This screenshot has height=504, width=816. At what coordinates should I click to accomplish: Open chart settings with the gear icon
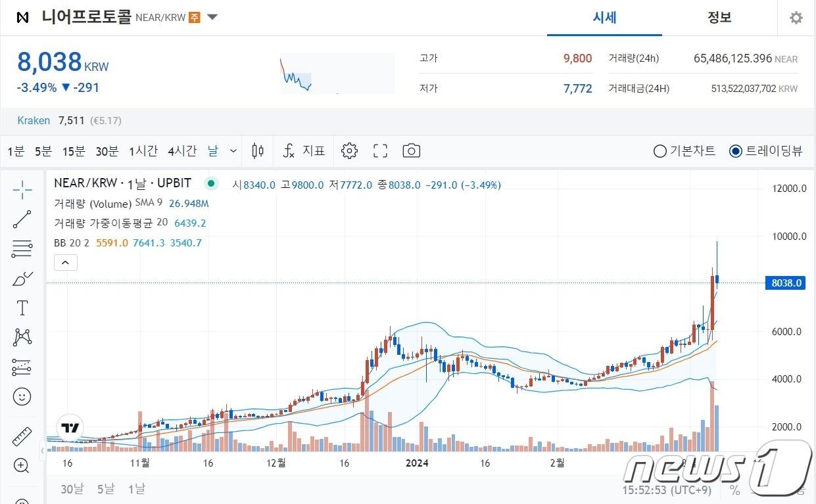point(349,150)
